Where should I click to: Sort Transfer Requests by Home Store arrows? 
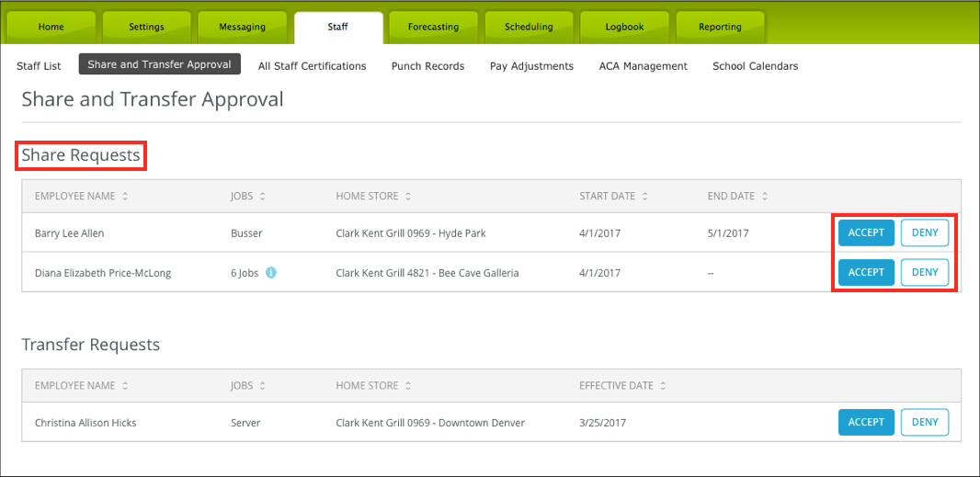point(407,386)
